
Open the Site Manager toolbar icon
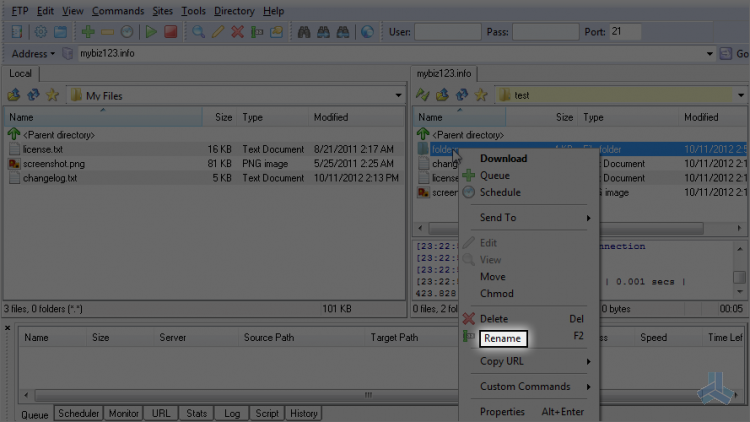coord(17,32)
